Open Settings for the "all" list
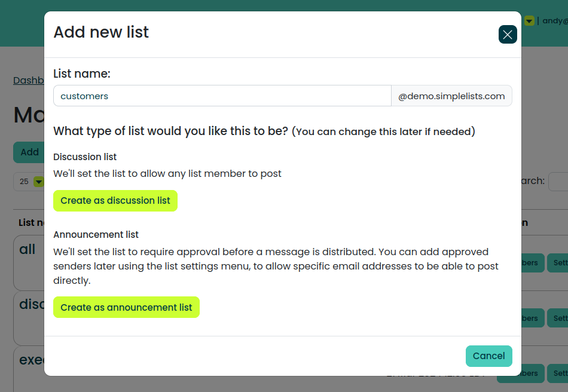The width and height of the screenshot is (568, 392). tap(560, 263)
